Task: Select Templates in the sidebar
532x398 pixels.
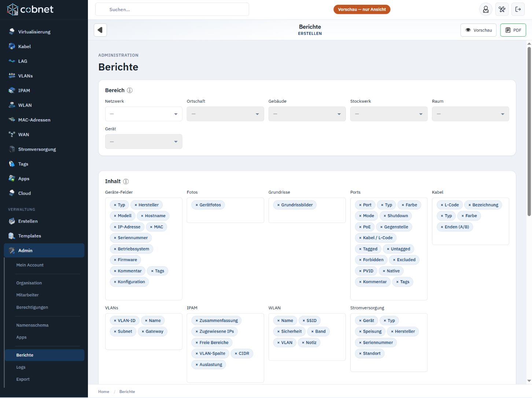Action: point(44,236)
